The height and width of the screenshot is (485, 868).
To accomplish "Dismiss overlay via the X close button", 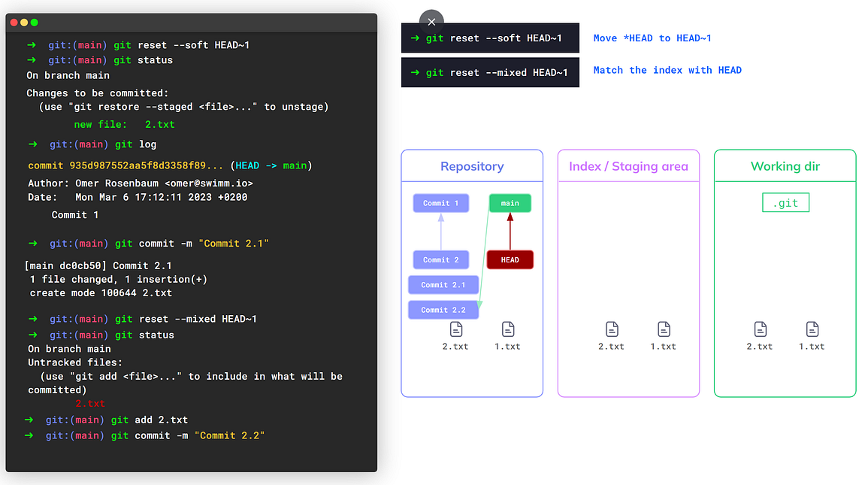I will point(431,22).
